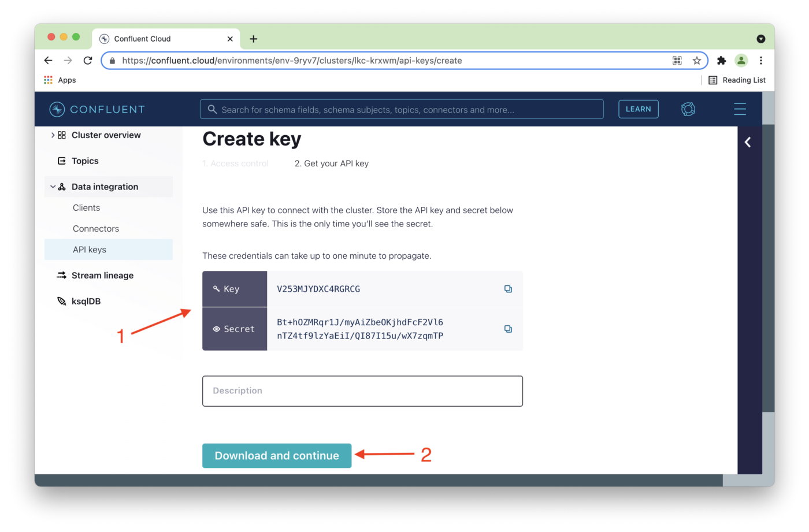The height and width of the screenshot is (532, 809).
Task: Open the hamburger menu in header
Action: (740, 109)
